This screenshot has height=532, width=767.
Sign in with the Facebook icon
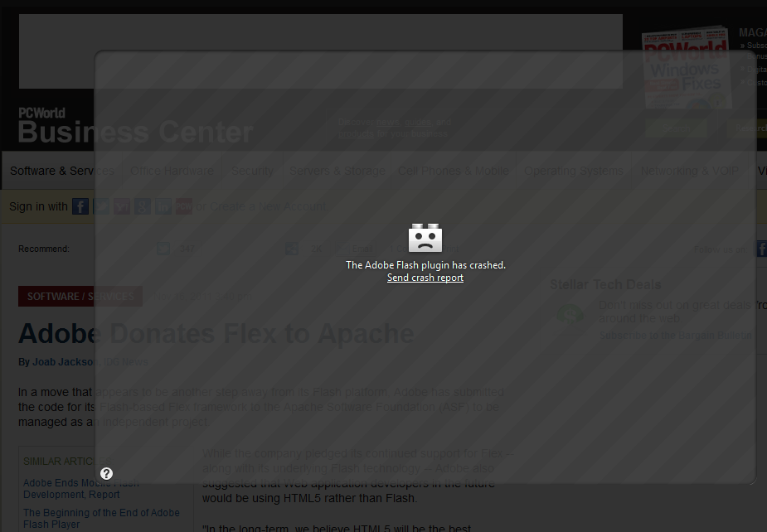point(80,206)
